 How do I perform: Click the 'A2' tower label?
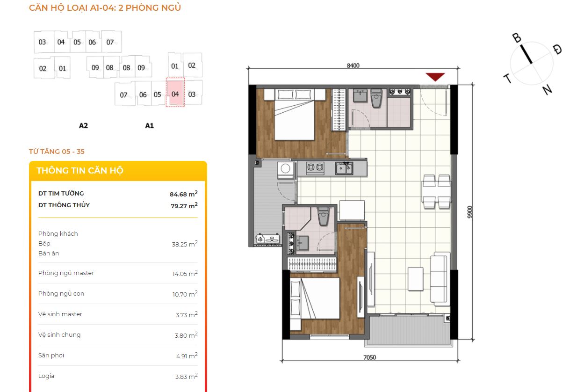(84, 125)
